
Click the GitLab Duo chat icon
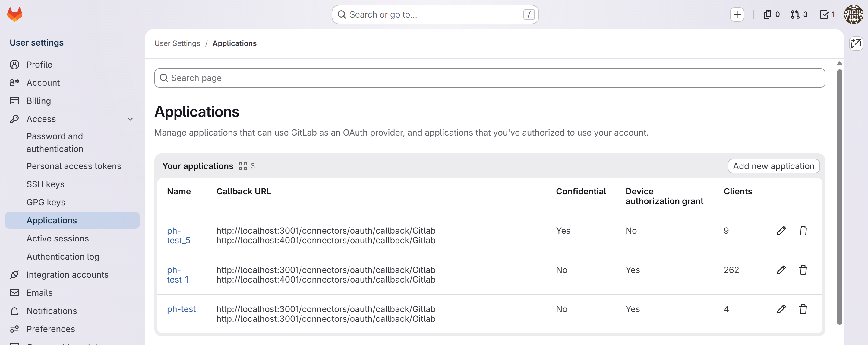(x=856, y=43)
